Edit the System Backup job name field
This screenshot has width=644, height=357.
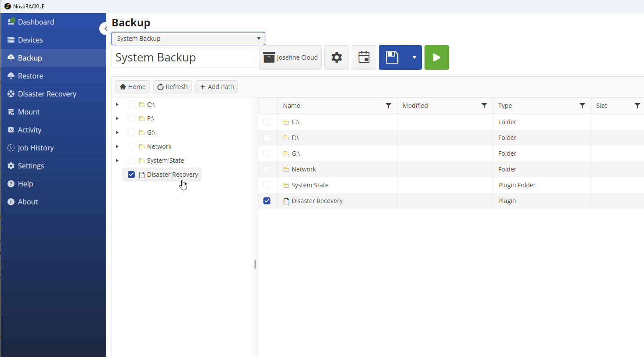184,57
